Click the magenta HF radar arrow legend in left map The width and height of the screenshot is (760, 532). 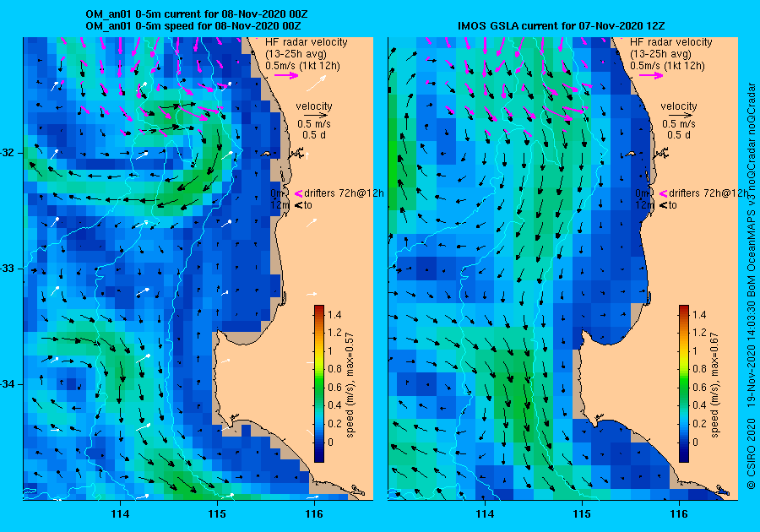pyautogui.click(x=286, y=75)
